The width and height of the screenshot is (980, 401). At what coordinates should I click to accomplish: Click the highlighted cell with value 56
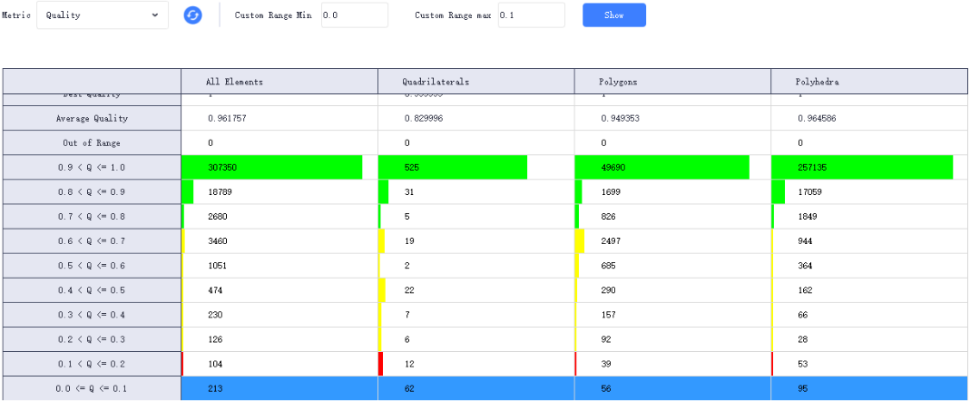672,388
